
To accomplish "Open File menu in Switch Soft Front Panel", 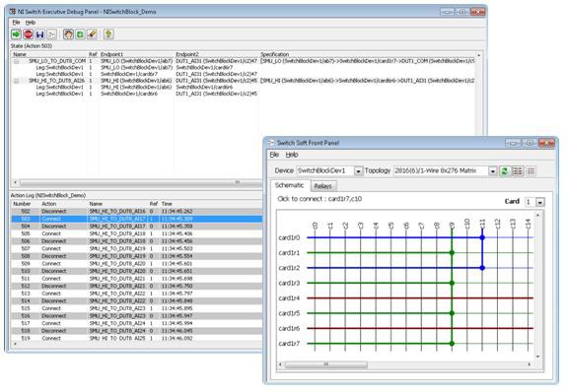I will tap(274, 155).
